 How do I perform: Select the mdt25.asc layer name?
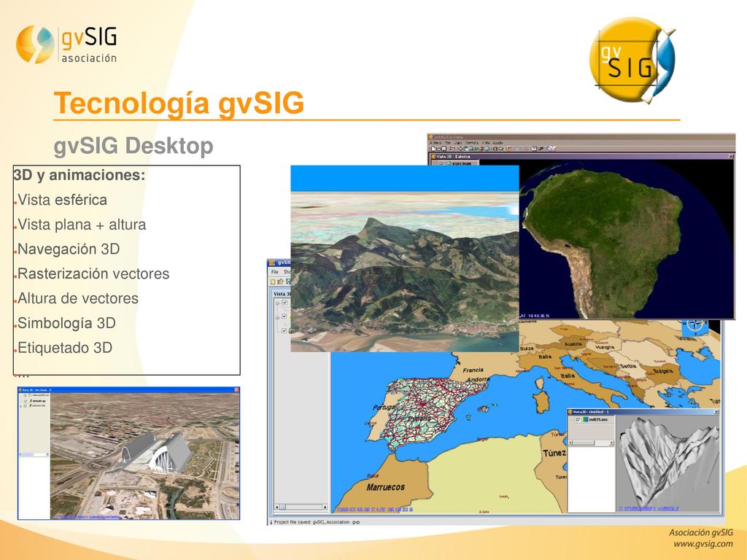598,419
